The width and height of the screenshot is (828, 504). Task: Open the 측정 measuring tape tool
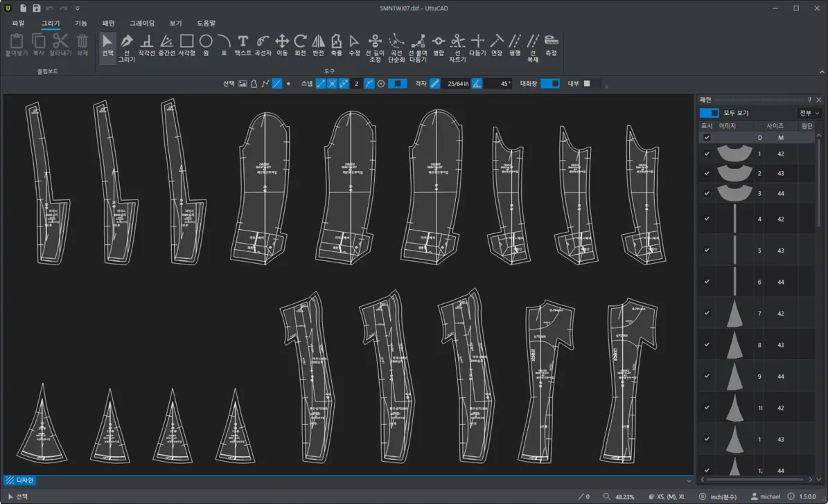pos(551,45)
